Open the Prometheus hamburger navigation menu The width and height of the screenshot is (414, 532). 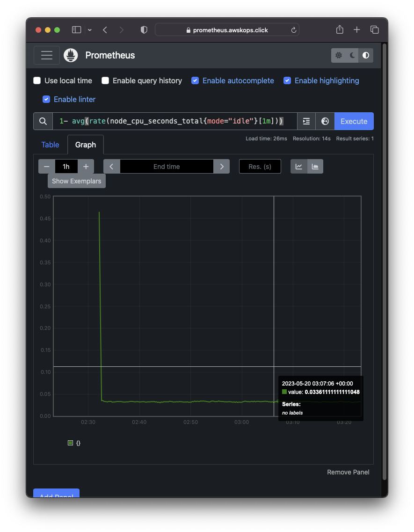pos(47,55)
